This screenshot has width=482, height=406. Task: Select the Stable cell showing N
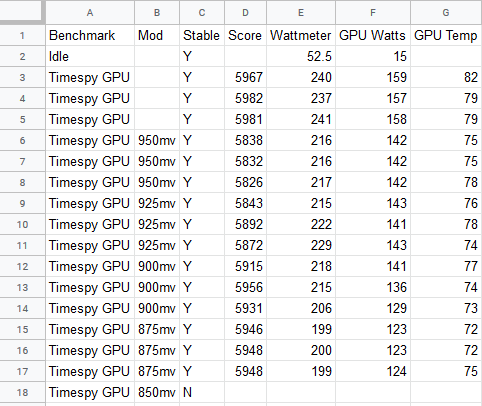[x=202, y=392]
